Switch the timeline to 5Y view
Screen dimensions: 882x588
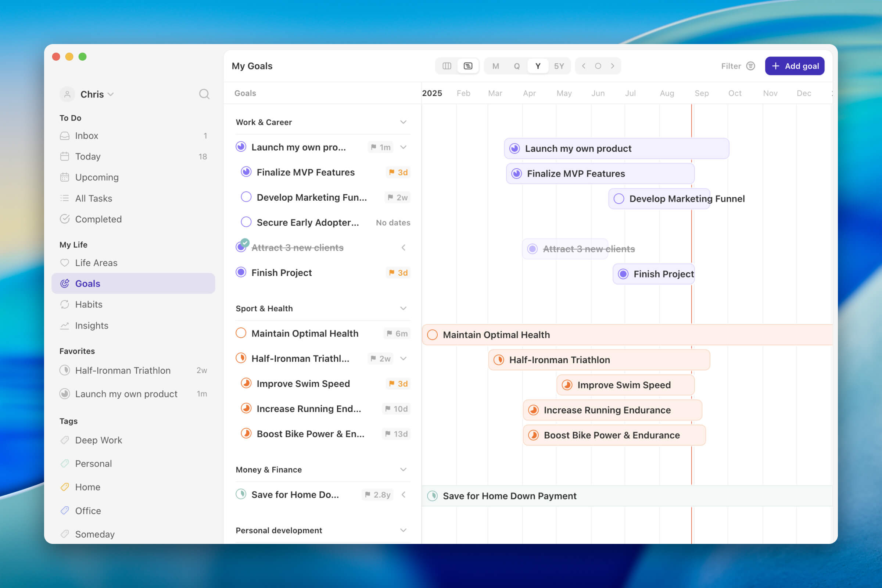coord(559,66)
